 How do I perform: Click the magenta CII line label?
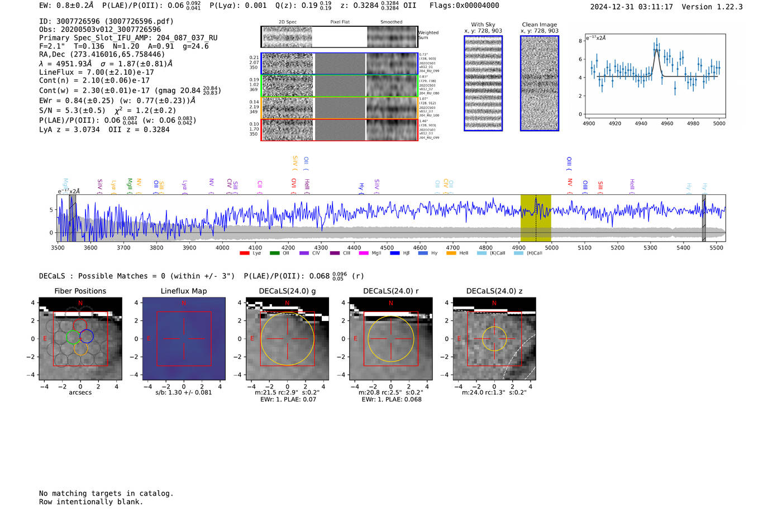260,186
